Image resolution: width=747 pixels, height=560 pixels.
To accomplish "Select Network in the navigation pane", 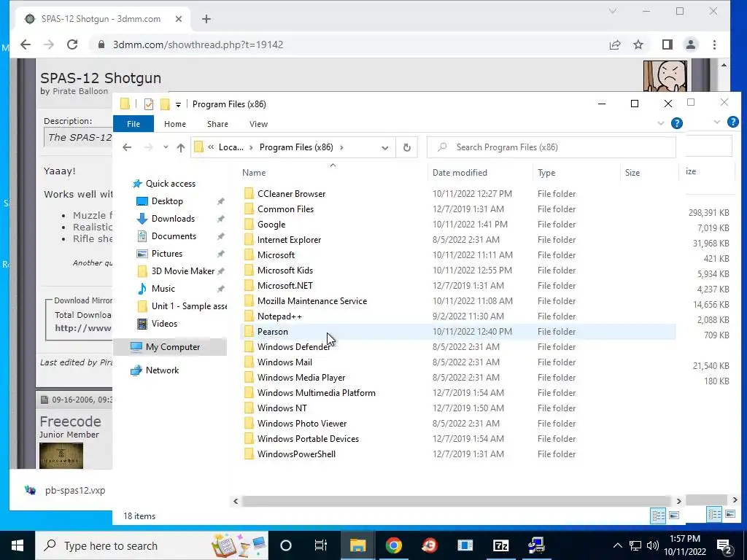I will 163,370.
